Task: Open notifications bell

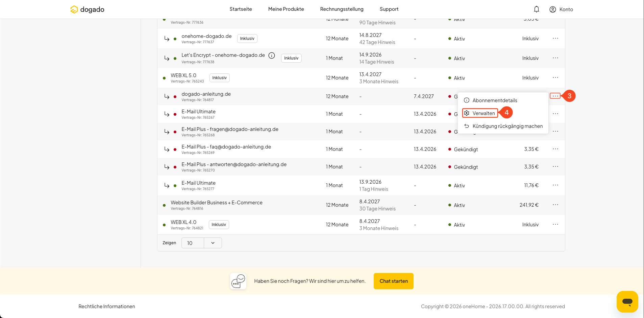Action: tap(537, 9)
